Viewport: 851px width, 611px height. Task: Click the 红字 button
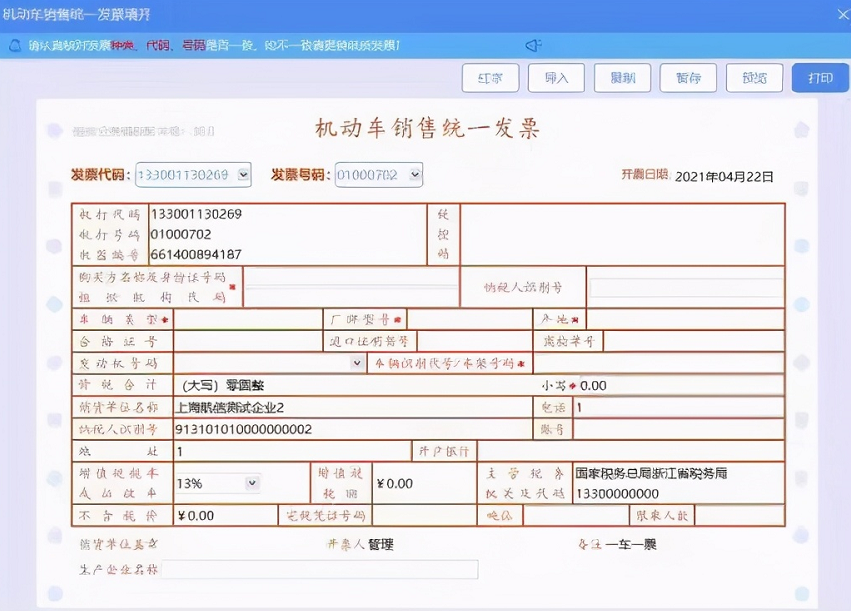click(491, 78)
